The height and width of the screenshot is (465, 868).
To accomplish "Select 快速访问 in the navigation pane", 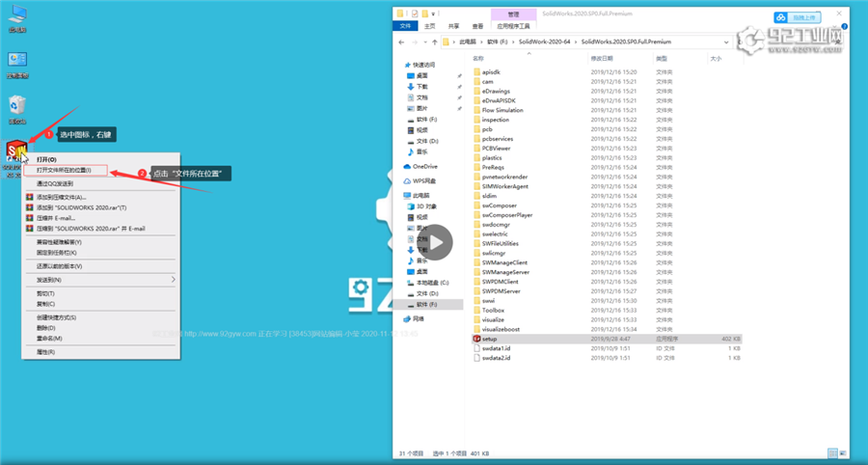I will 424,65.
